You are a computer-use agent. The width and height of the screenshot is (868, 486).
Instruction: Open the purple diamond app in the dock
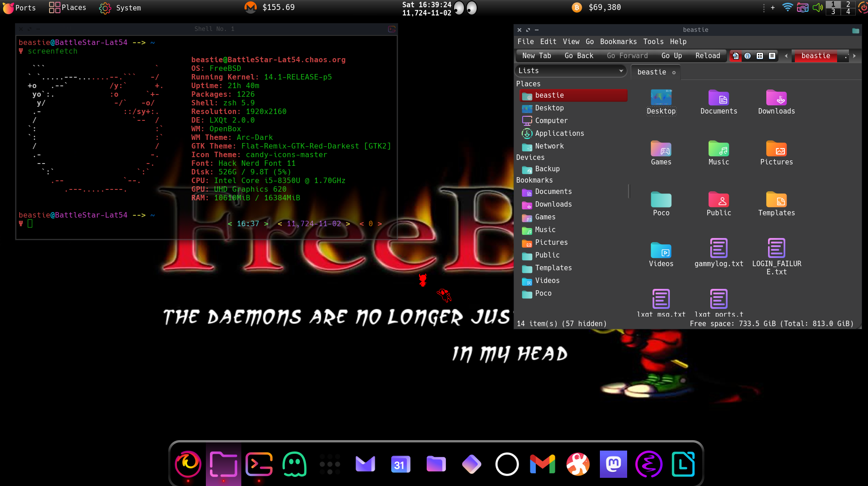pyautogui.click(x=471, y=464)
